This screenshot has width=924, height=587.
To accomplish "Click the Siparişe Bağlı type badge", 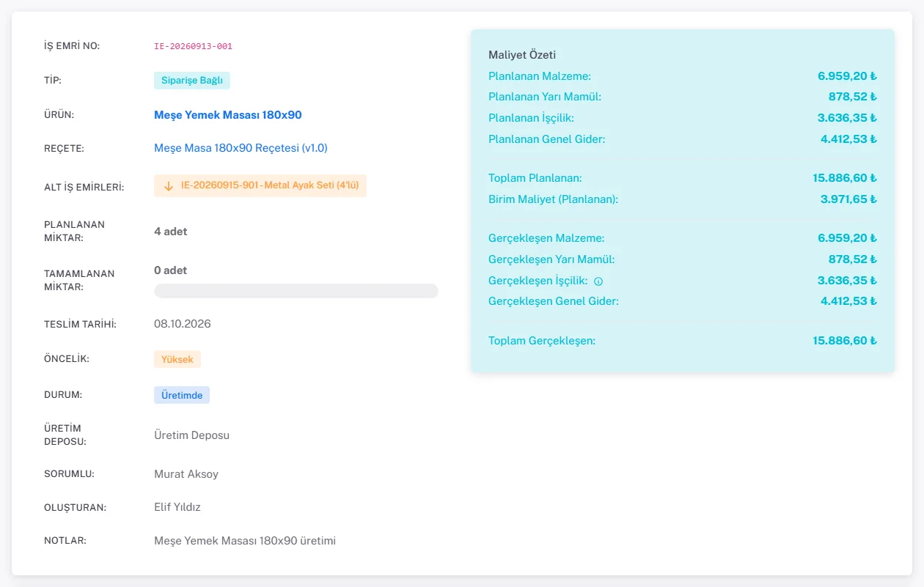I will [192, 81].
